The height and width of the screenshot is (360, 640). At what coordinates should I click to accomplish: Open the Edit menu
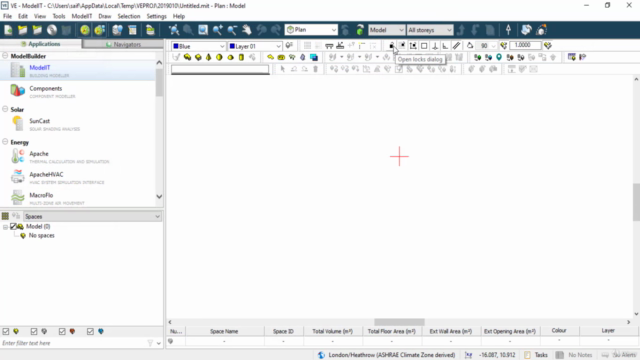(x=23, y=16)
